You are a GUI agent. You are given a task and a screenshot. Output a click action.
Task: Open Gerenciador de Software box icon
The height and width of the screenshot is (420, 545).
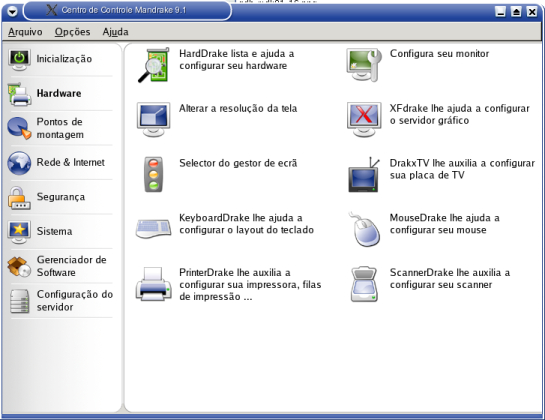click(x=19, y=266)
